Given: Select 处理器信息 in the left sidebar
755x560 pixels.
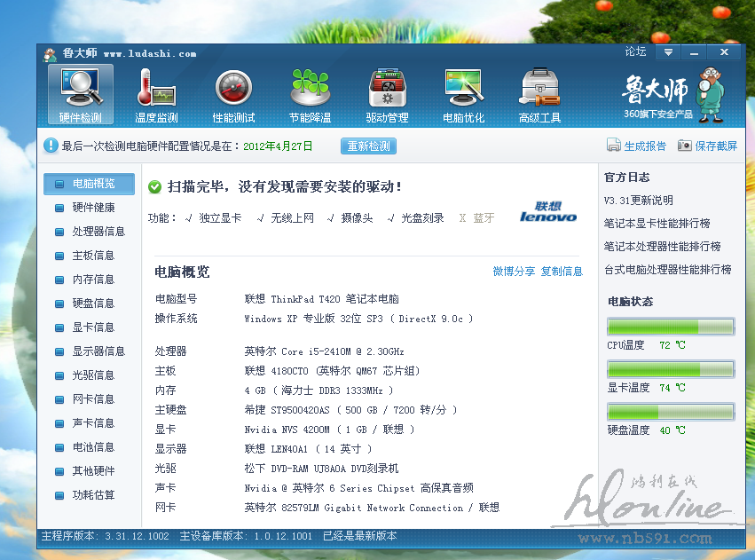Looking at the screenshot, I should click(98, 232).
